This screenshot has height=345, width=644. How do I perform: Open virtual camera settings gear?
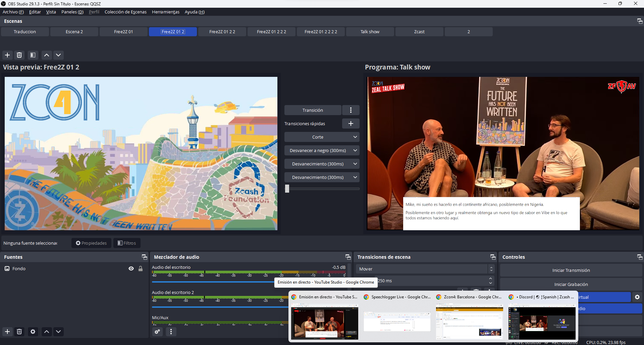pos(637,297)
